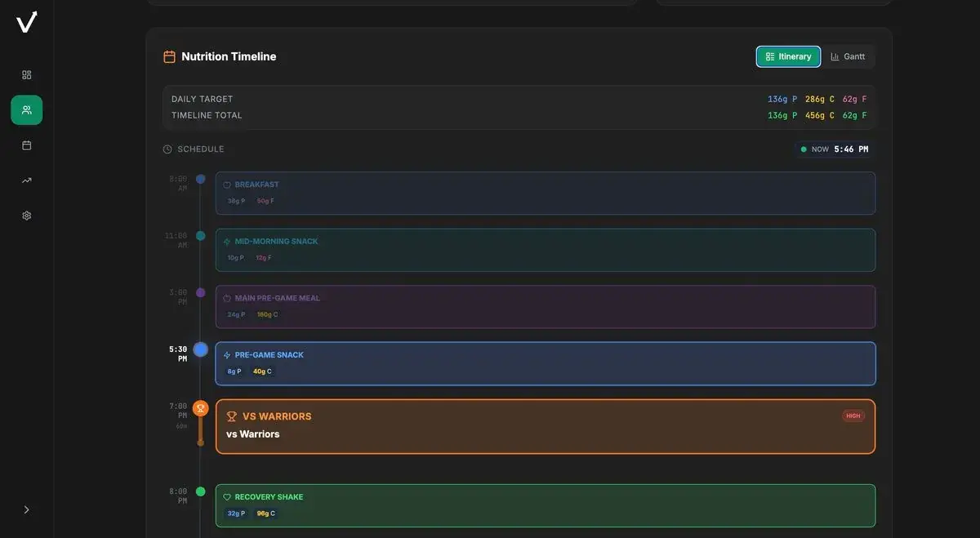Click the 5:30 PM timeline marker

point(201,349)
